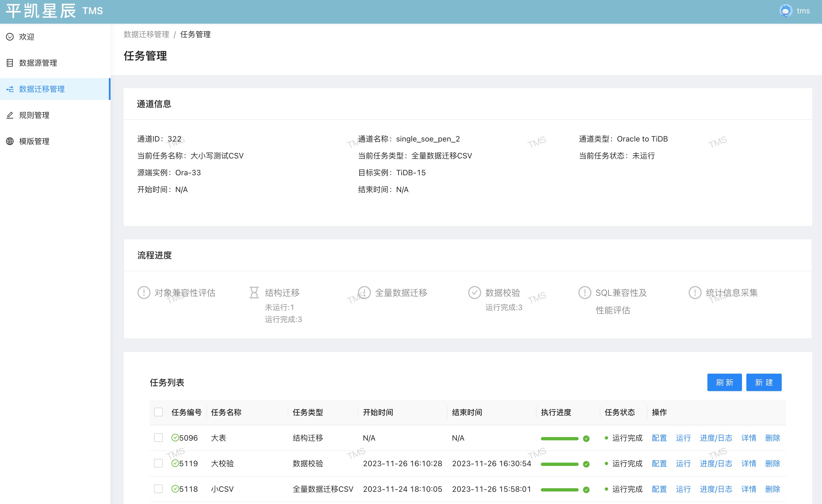Click the template management globe icon

(x=10, y=141)
